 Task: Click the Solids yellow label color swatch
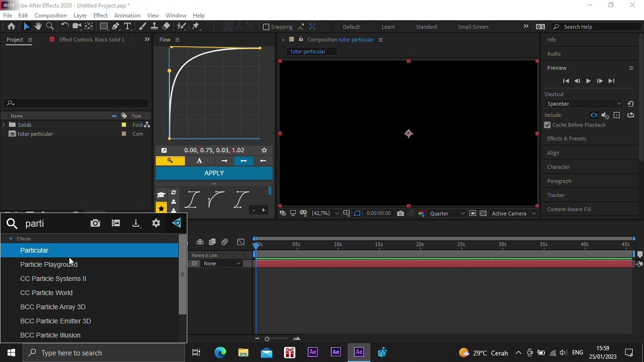pos(124,125)
